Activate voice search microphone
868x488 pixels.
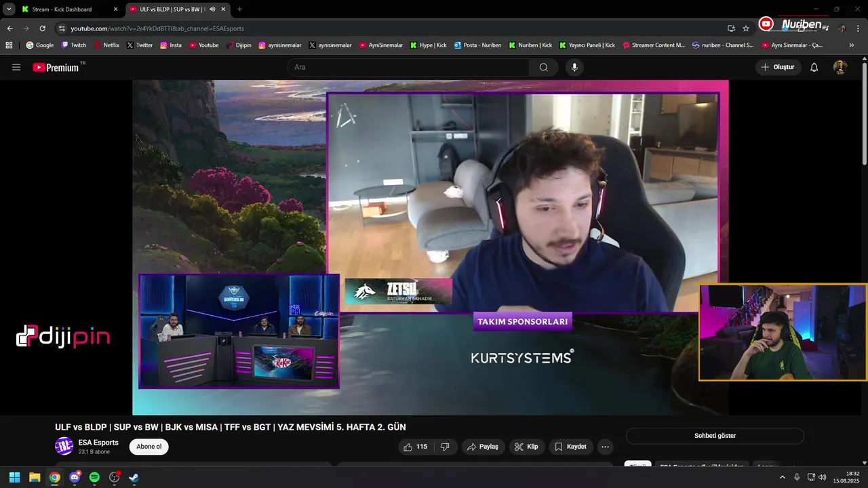[574, 67]
